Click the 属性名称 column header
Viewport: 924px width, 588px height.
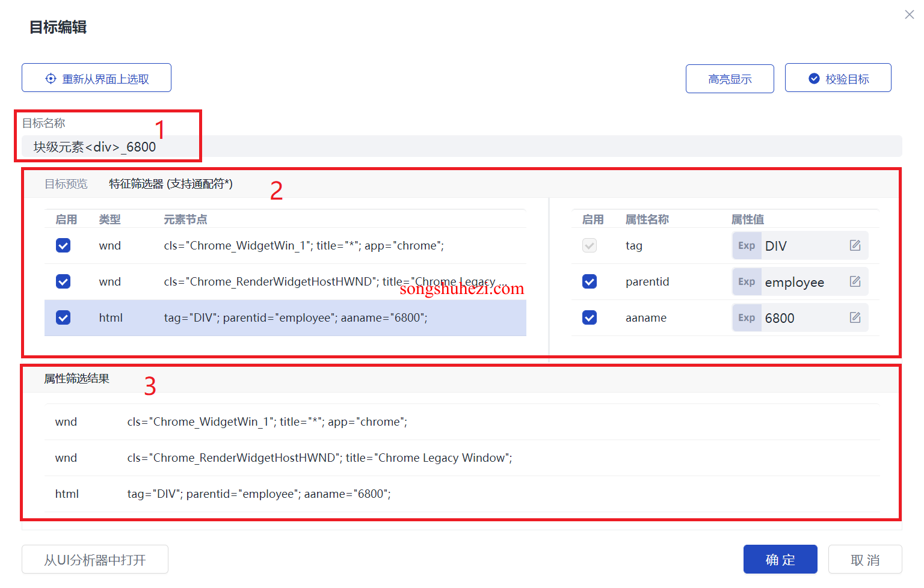(x=647, y=219)
